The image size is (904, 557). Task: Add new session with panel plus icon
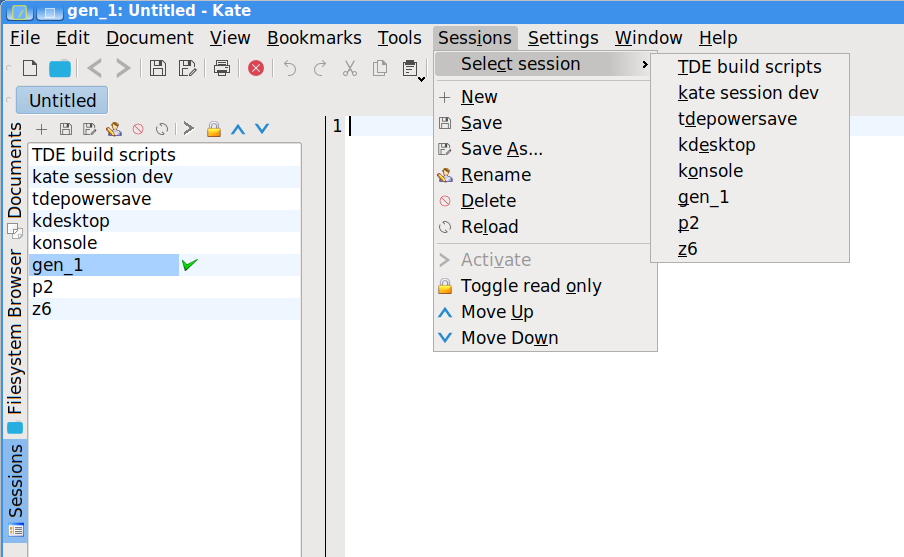tap(42, 129)
